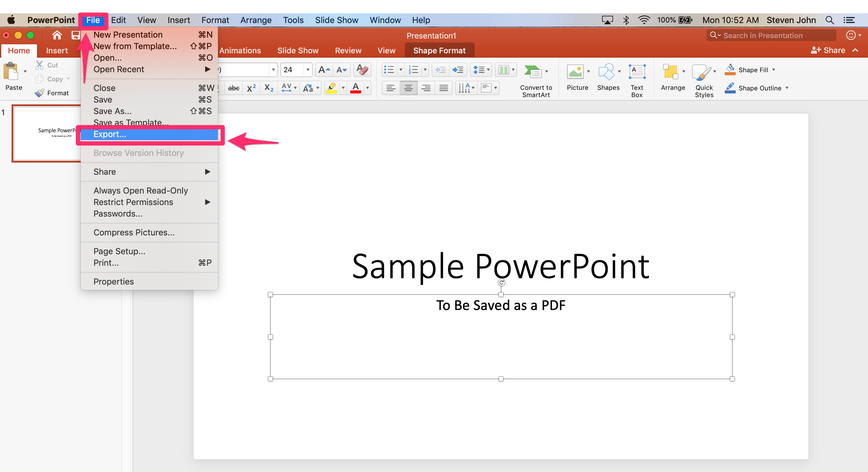This screenshot has width=868, height=472.
Task: Apply red font color
Action: 355,88
